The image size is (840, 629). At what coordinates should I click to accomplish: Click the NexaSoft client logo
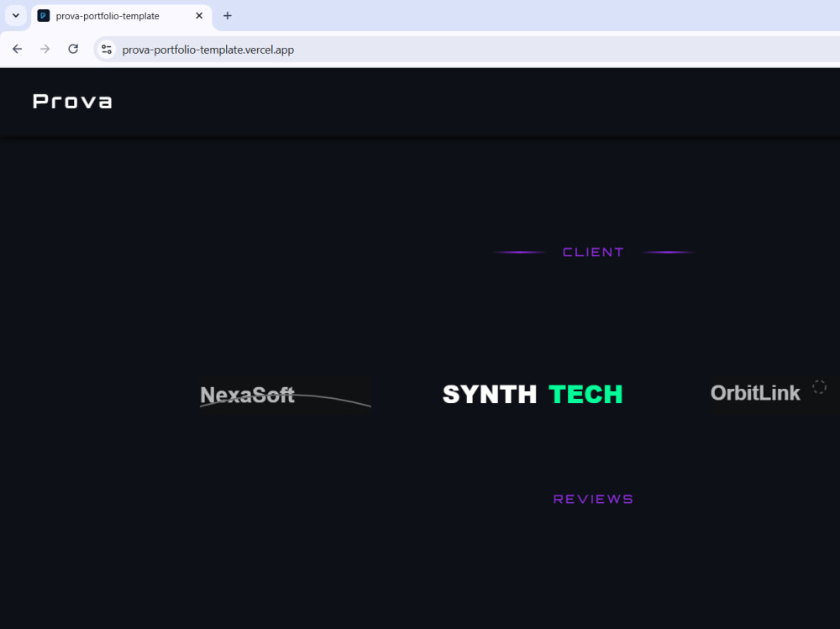tap(286, 396)
